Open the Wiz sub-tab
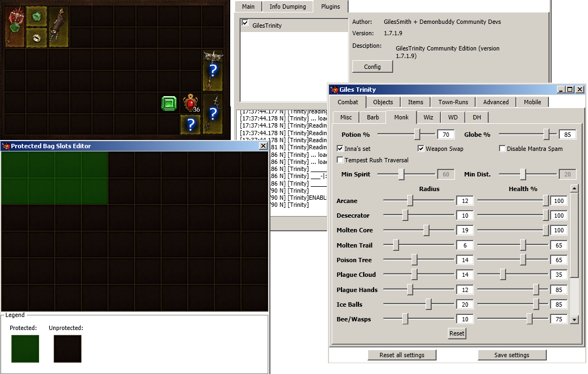The image size is (588, 374). pos(428,117)
